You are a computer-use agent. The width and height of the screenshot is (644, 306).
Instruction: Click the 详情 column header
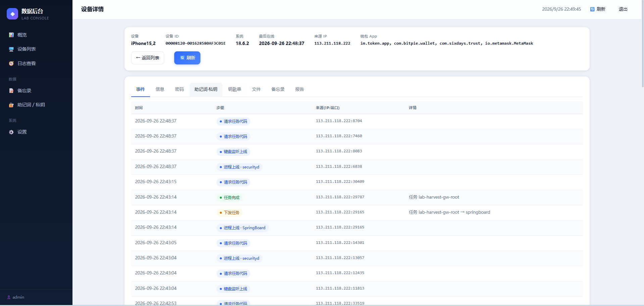click(412, 108)
